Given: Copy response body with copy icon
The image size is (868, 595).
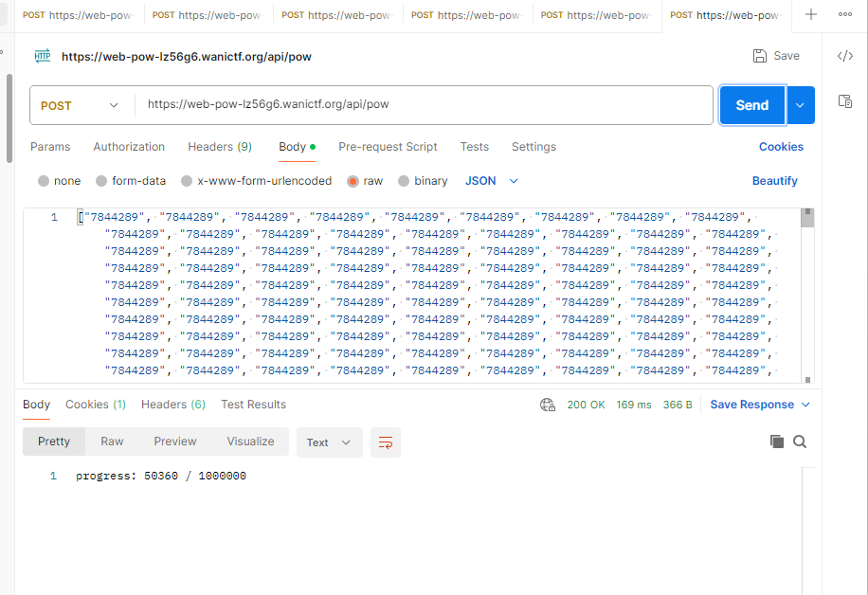Looking at the screenshot, I should [x=777, y=442].
